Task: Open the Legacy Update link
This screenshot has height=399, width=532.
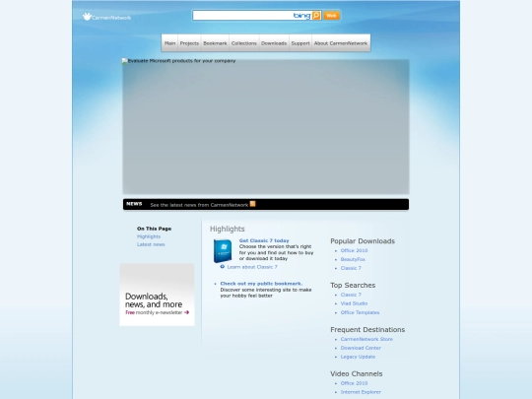Action: [358, 357]
